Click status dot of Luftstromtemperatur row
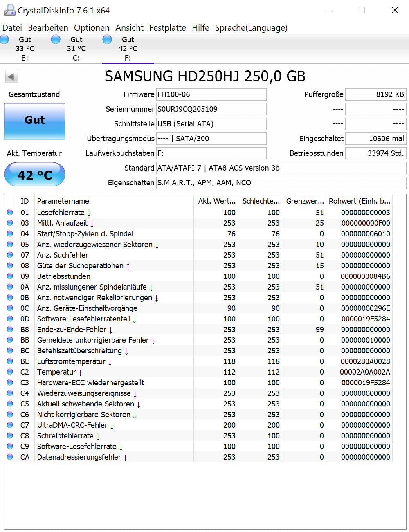409x532 pixels. click(x=10, y=361)
